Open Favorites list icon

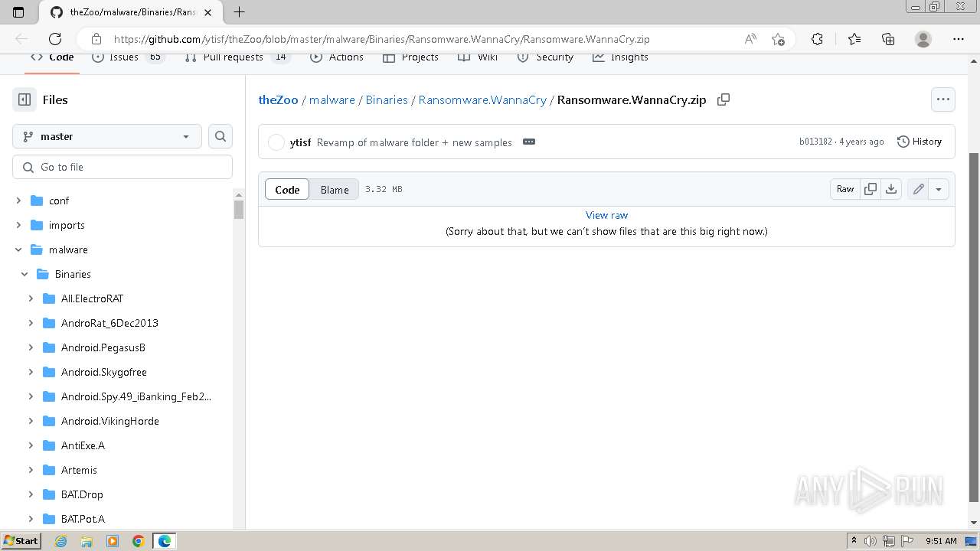(854, 39)
